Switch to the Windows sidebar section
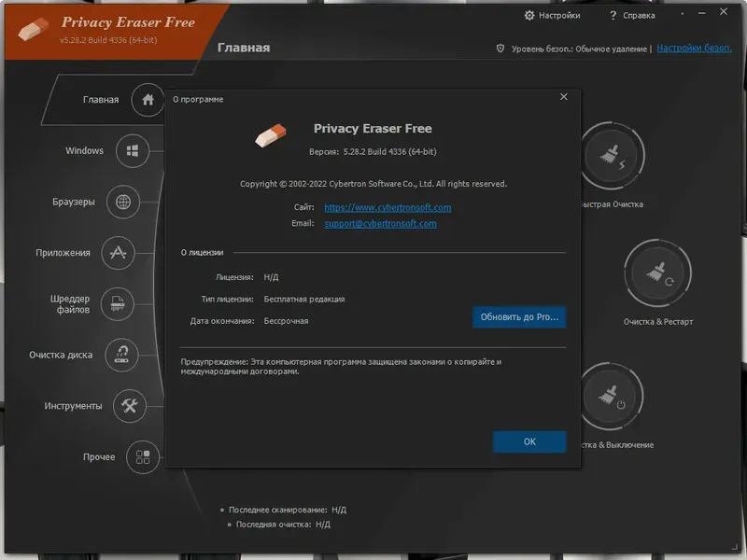This screenshot has height=560, width=747. [x=84, y=150]
